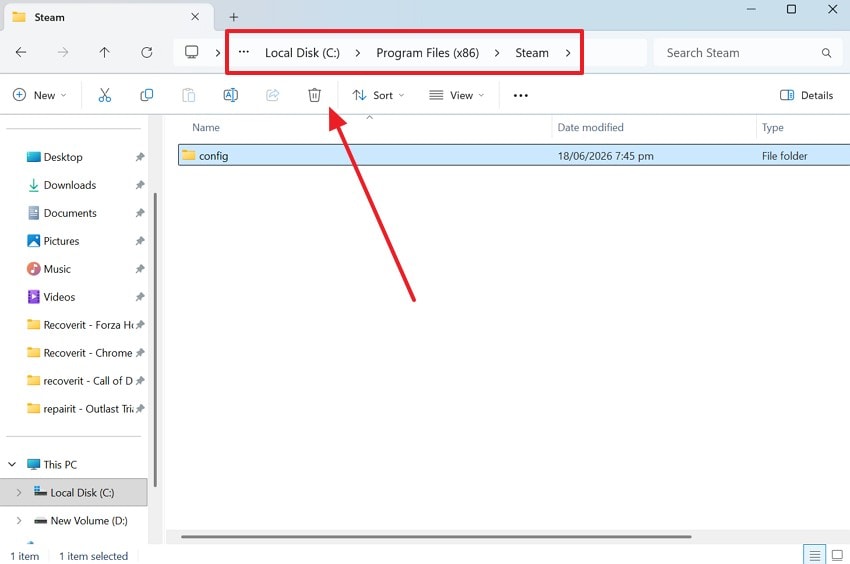Click the 18/06/2026 7:45 pm date cell

point(606,156)
